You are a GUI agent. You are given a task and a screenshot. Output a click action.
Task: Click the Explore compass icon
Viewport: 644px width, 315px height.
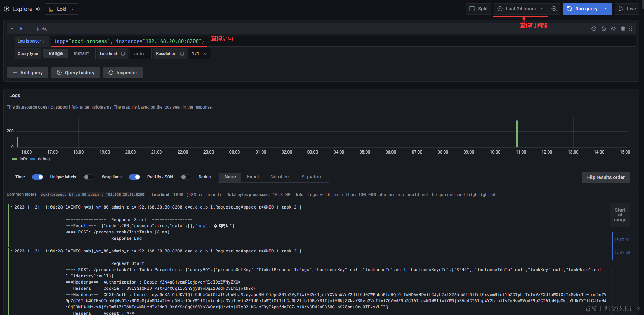click(x=7, y=9)
